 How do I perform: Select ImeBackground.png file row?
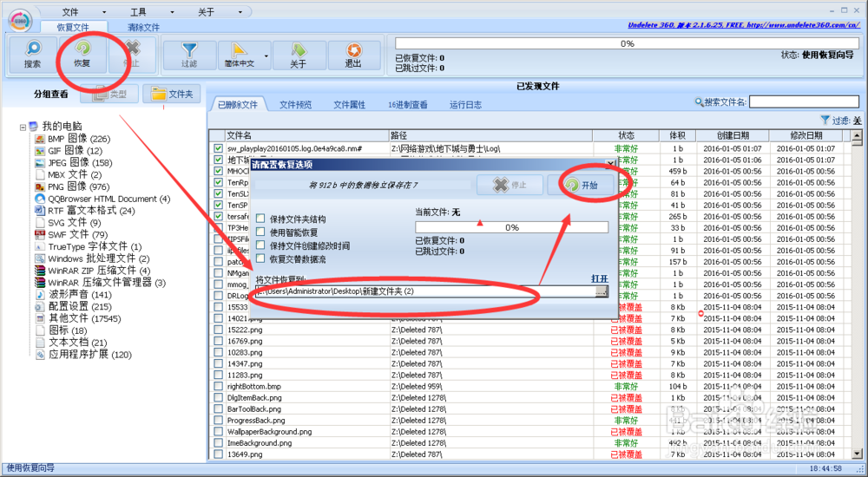point(529,442)
